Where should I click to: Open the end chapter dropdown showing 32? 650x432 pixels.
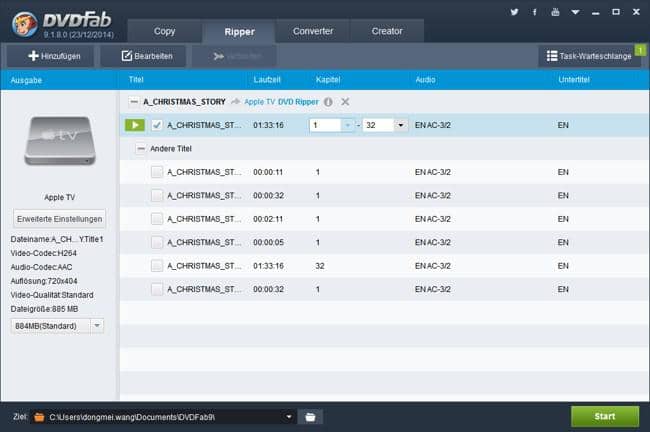[x=400, y=125]
